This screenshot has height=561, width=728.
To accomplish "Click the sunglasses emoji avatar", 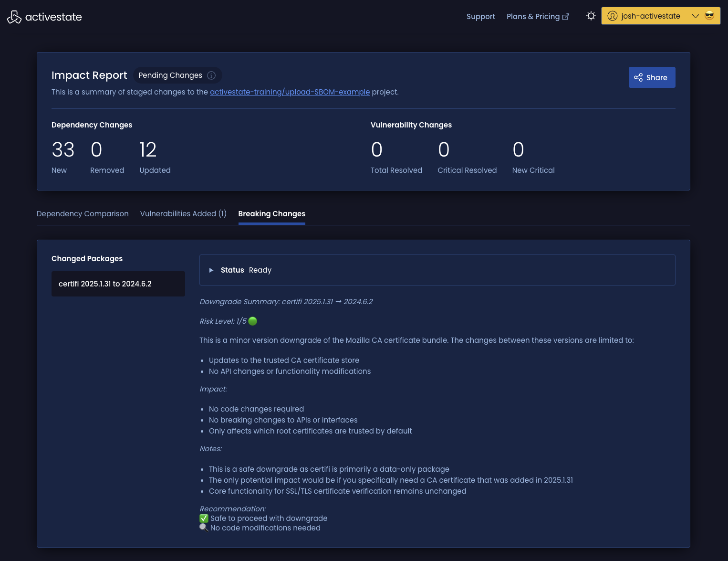I will [x=709, y=16].
